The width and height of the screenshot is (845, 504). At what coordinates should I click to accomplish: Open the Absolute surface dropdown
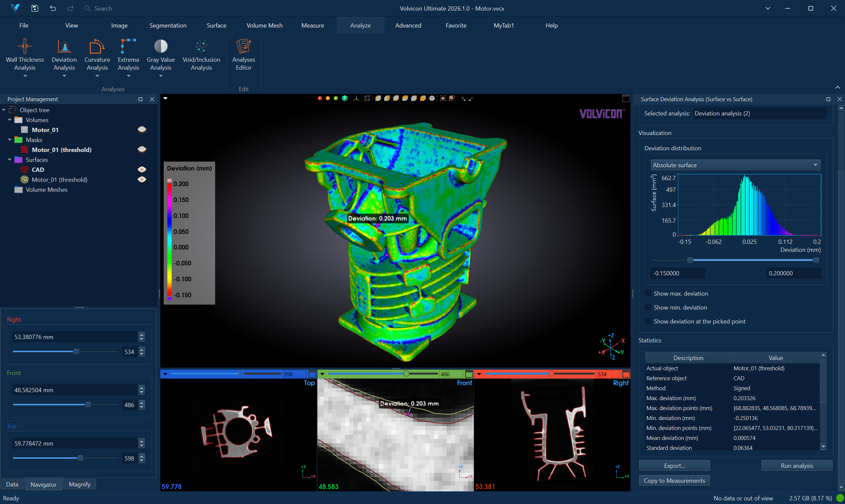(x=735, y=165)
